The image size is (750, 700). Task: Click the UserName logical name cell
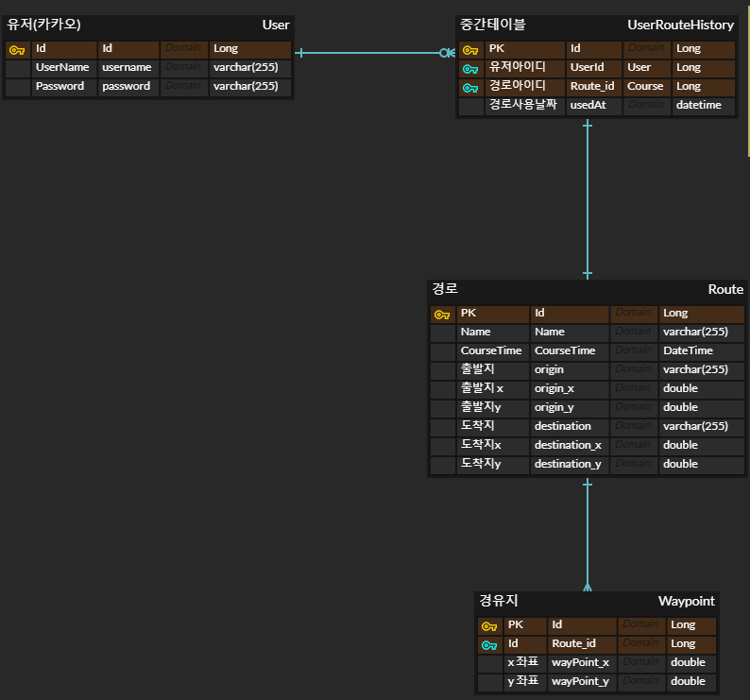click(x=64, y=69)
